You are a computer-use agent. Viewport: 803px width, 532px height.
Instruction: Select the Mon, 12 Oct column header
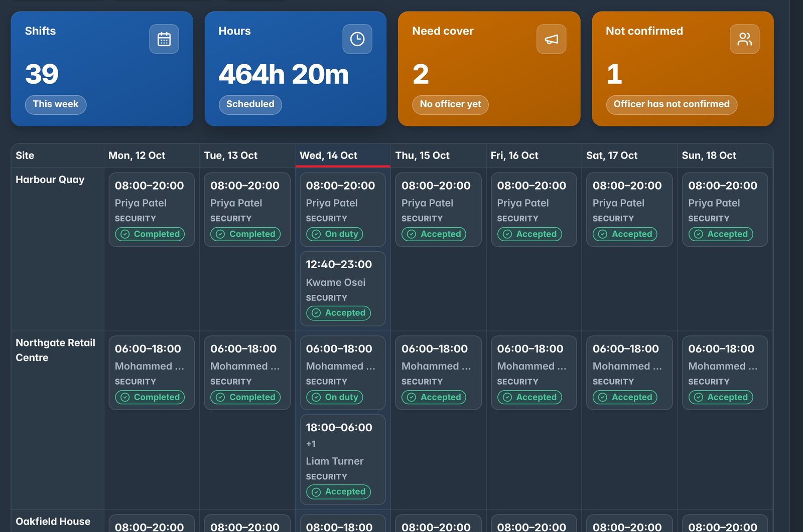tap(152, 155)
